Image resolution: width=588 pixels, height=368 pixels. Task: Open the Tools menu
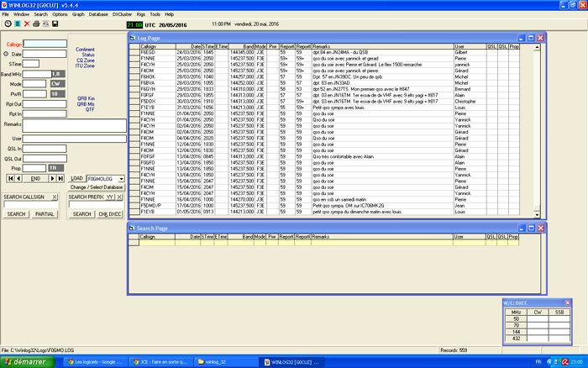pyautogui.click(x=155, y=14)
